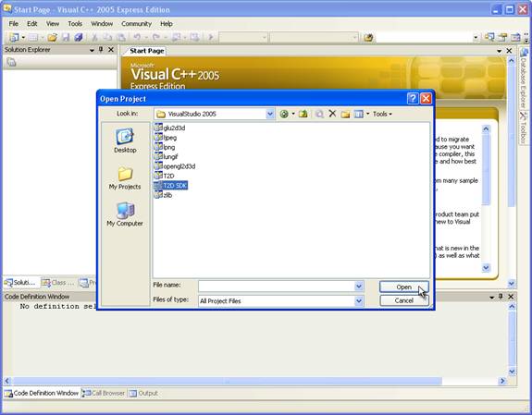The width and height of the screenshot is (532, 415).
Task: Click the Delete X icon in dialog toolbar
Action: click(332, 114)
